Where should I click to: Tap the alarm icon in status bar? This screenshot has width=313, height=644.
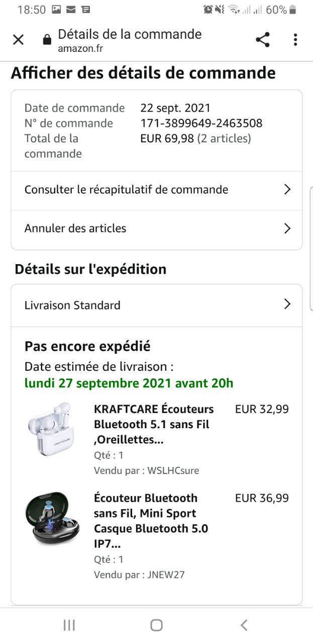(x=207, y=10)
